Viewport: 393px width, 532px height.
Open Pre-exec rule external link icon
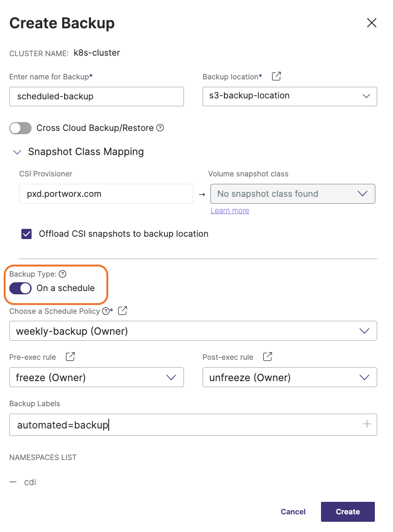click(70, 357)
